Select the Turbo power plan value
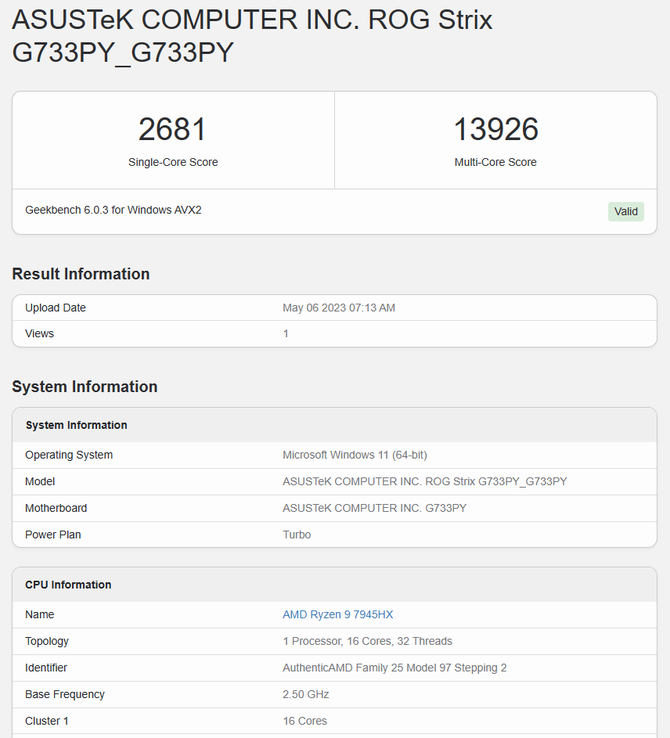 point(296,535)
